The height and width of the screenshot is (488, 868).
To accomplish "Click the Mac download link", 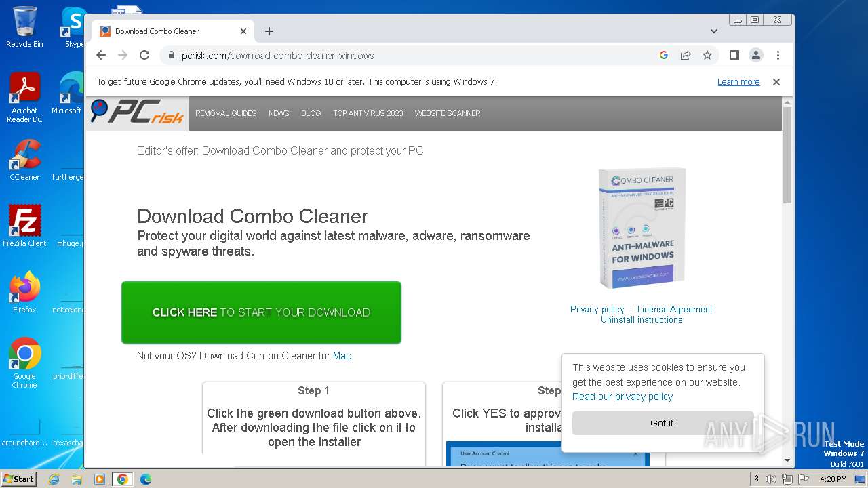I will tap(342, 356).
